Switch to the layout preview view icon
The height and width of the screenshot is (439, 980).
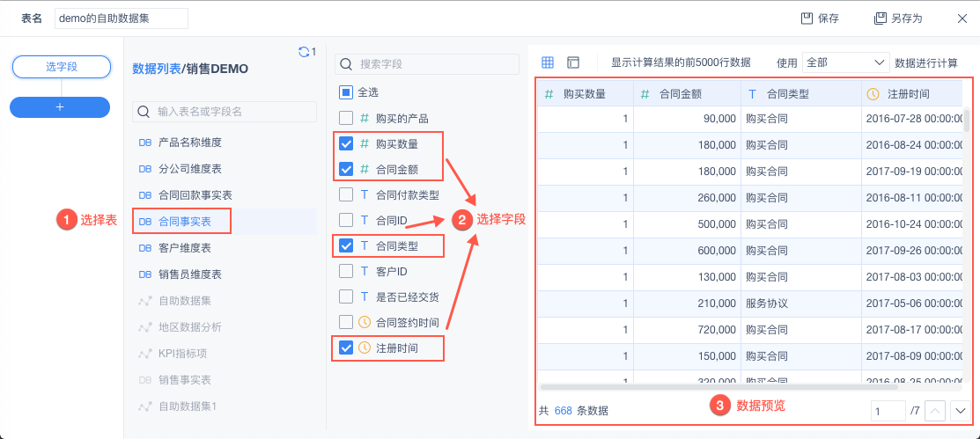(x=573, y=62)
